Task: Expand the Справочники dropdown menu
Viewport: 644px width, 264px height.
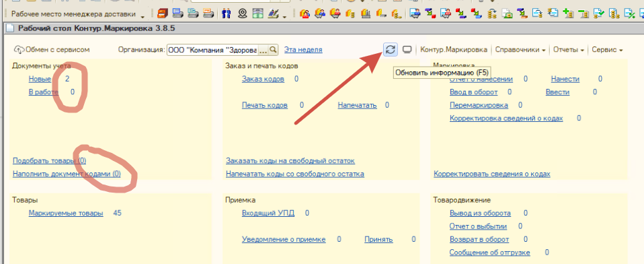Action: pyautogui.click(x=520, y=50)
